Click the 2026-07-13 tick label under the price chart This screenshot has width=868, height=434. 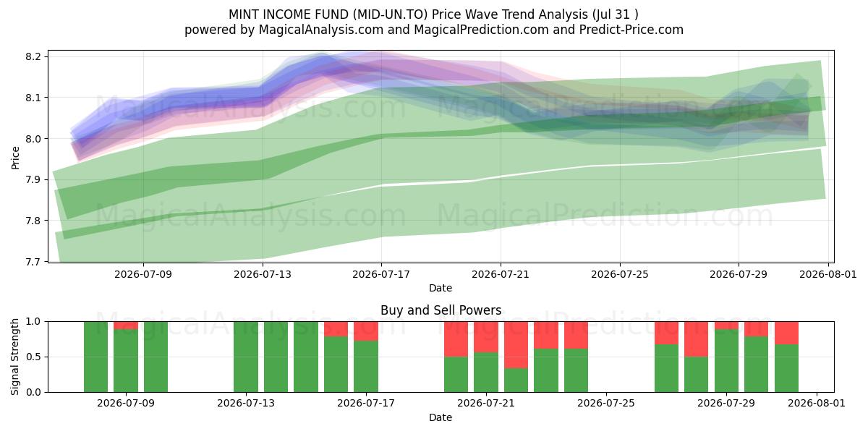(x=263, y=274)
